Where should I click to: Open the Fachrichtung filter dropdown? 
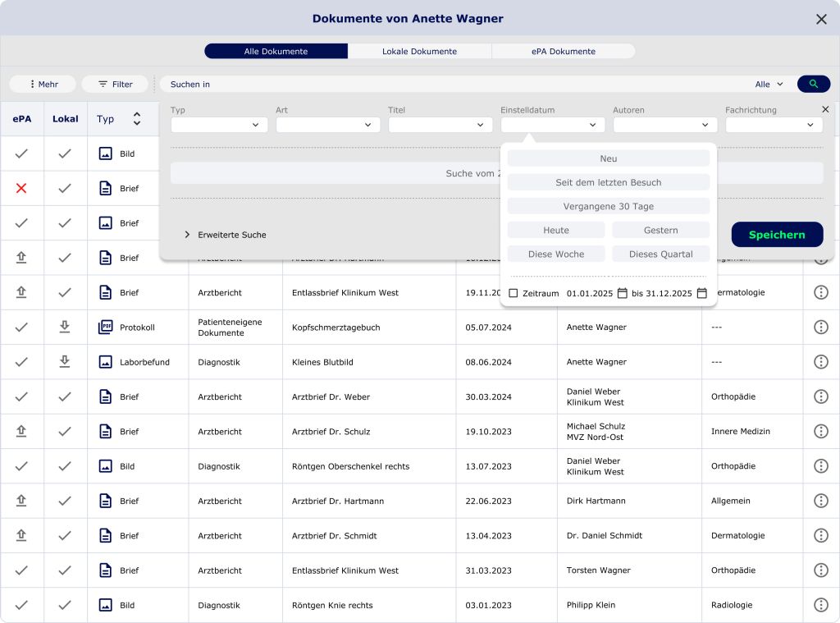pos(774,125)
